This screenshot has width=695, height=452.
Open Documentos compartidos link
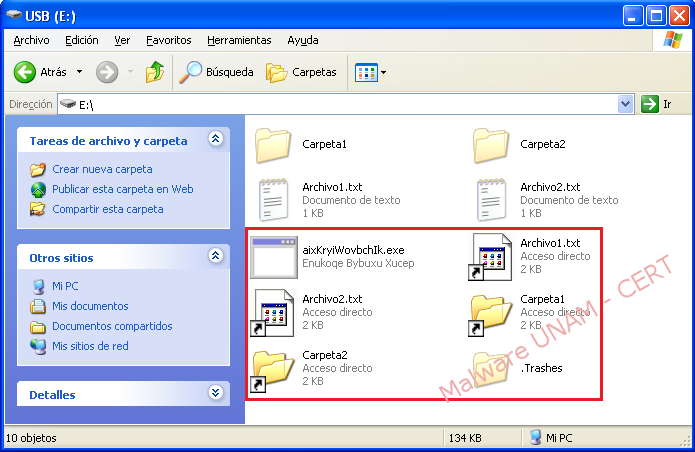[x=112, y=326]
